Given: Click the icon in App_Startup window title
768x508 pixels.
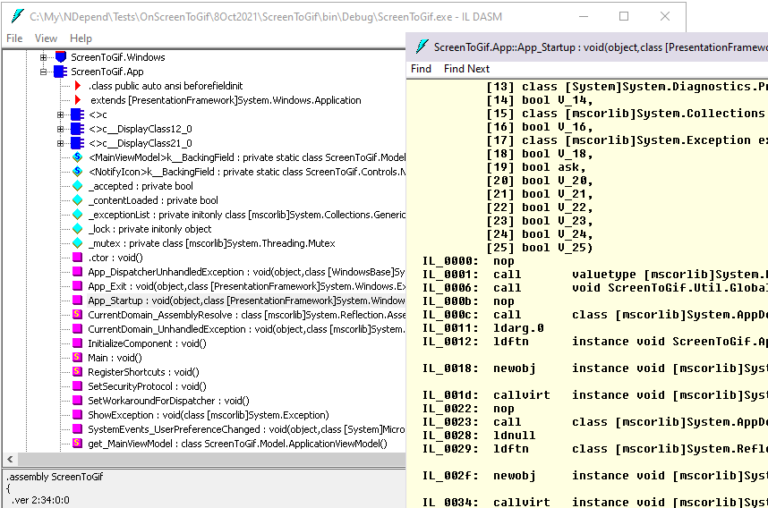Looking at the screenshot, I should [422, 47].
